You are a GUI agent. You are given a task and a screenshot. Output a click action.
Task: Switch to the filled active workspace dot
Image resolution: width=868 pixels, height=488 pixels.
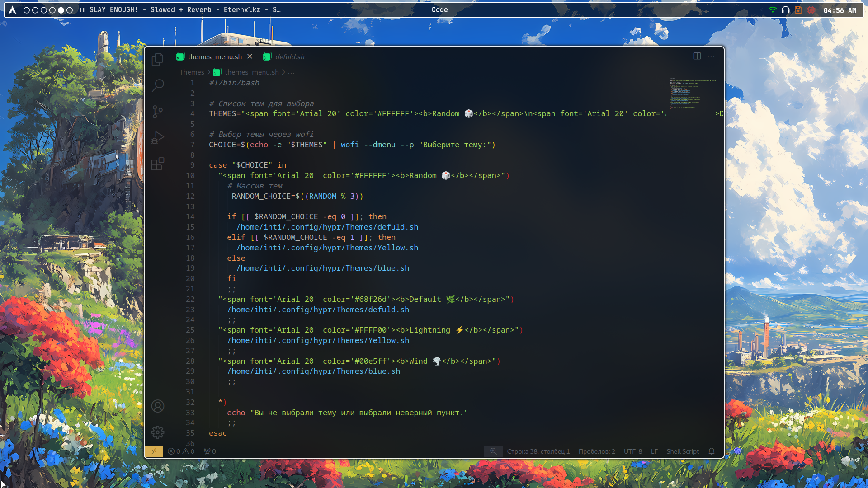click(61, 10)
